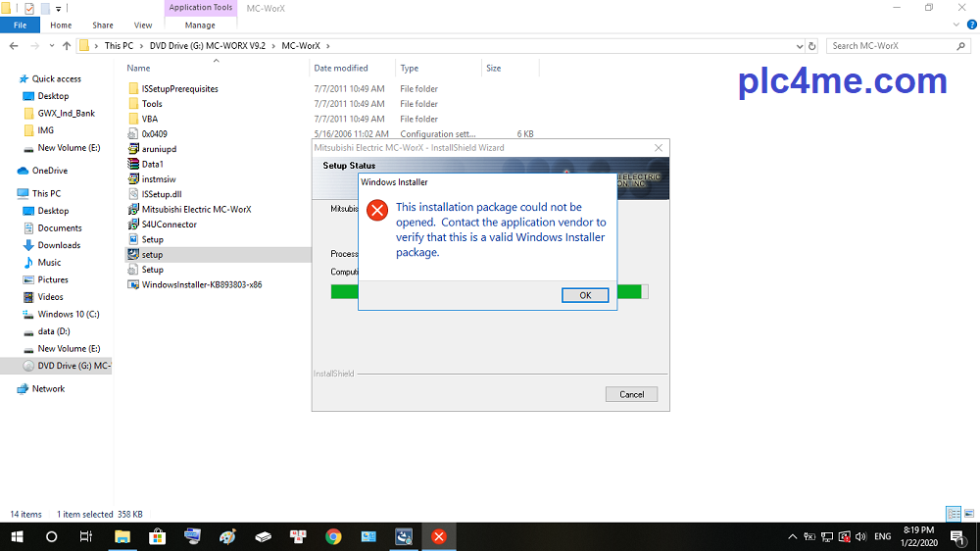Open Microsoft Store from the taskbar
980x551 pixels.
click(x=157, y=537)
